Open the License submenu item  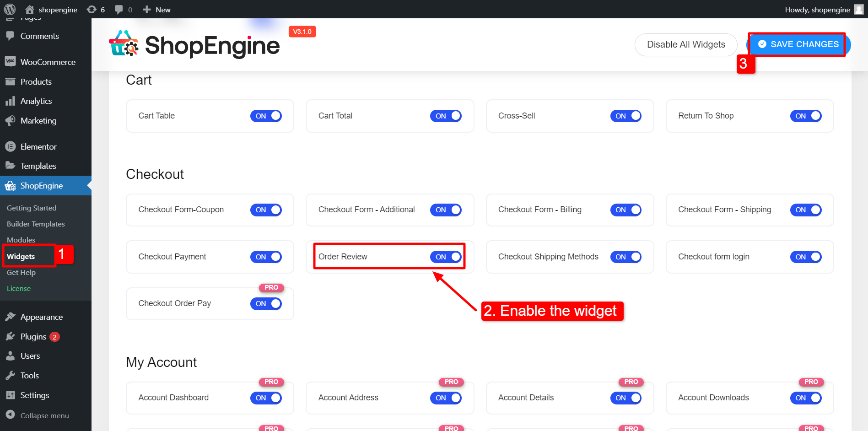[x=19, y=288]
